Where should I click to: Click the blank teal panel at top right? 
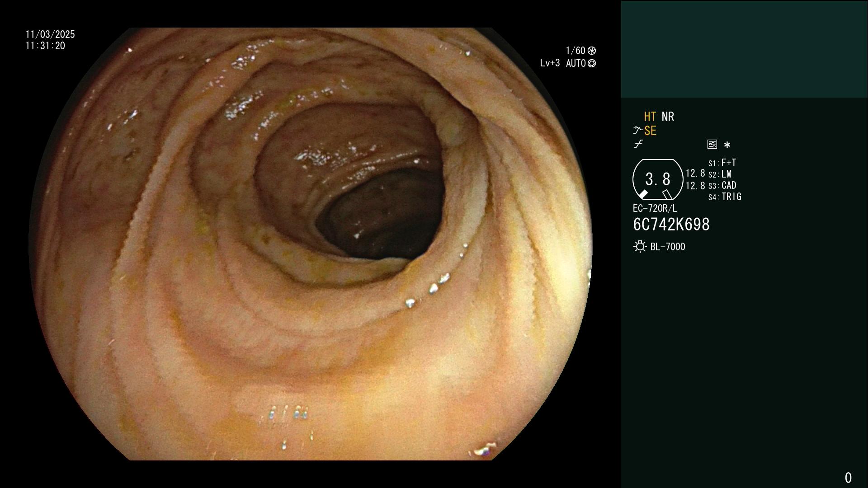pyautogui.click(x=744, y=49)
